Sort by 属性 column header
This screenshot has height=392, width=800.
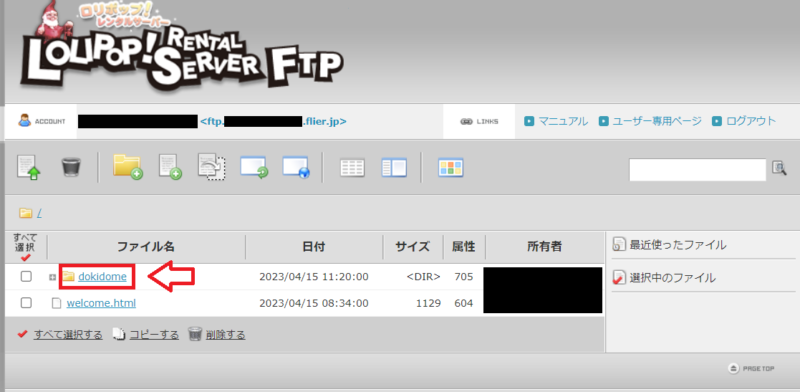(463, 247)
